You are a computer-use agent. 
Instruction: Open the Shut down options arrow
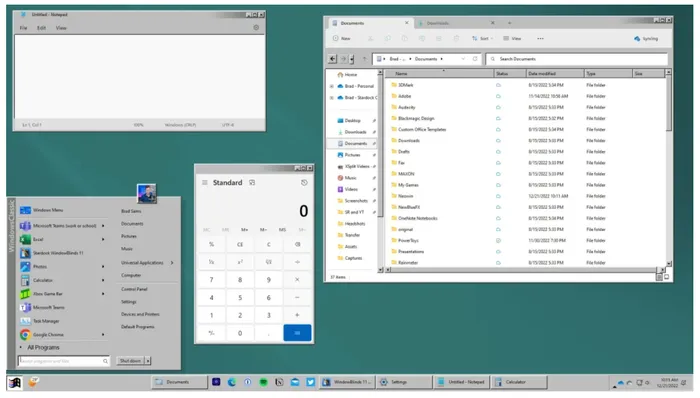(x=148, y=361)
